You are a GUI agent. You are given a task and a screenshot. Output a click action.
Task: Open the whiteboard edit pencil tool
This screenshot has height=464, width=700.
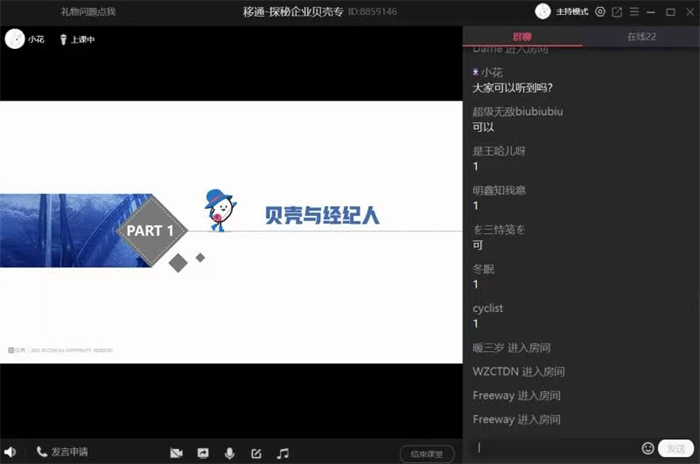(x=256, y=453)
